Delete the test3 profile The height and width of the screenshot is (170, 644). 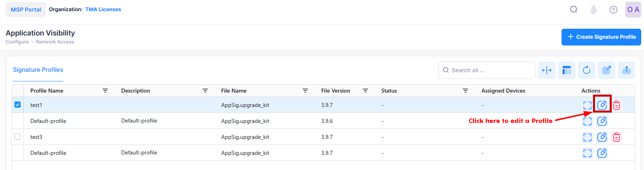(x=617, y=137)
